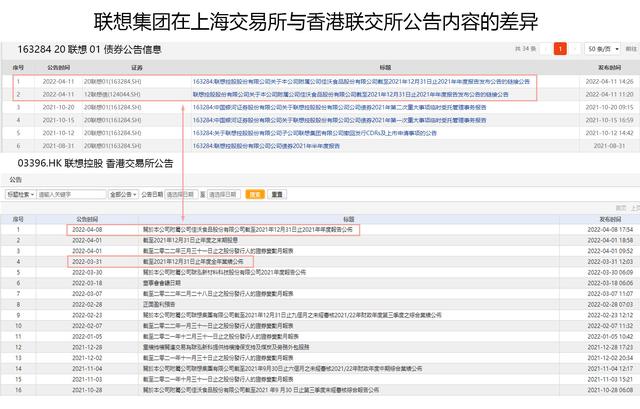Screen dimensions: 640x409
Task: Click the 重置 reset button
Action: [x=277, y=194]
